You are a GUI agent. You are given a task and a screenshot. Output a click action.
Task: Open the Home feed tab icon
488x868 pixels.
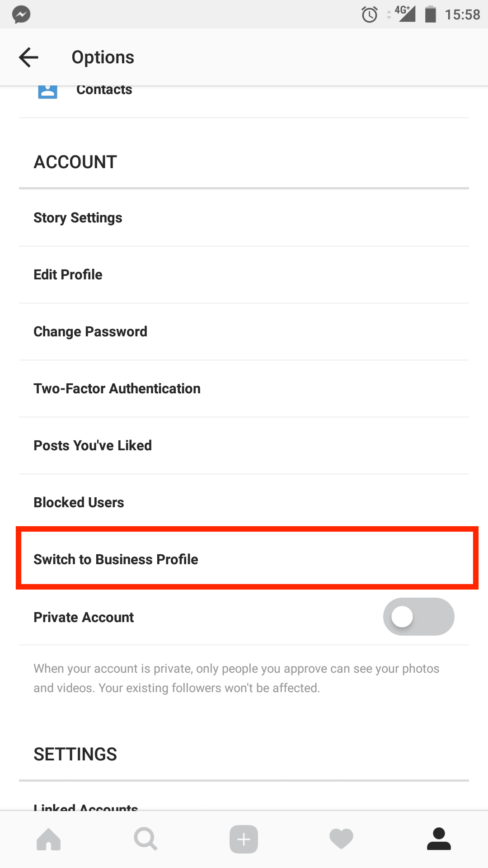(x=49, y=840)
